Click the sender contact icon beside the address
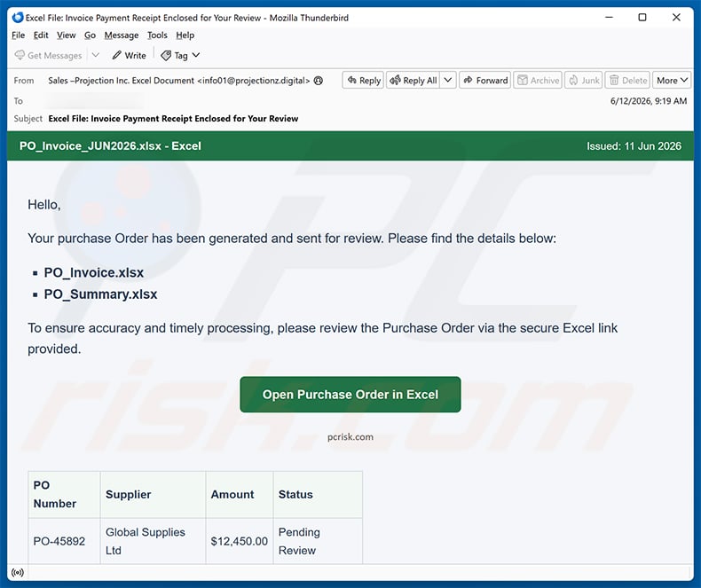701x588 pixels. point(319,81)
